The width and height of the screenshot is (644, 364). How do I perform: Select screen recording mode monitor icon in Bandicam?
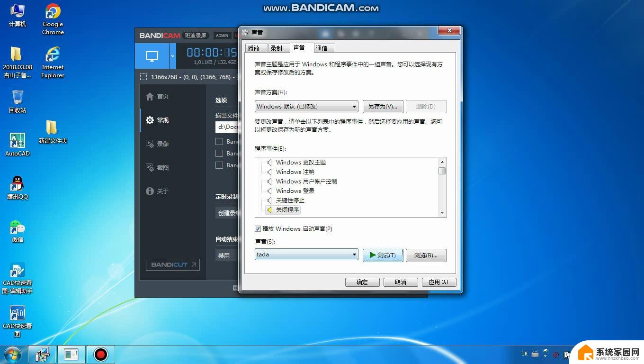click(x=152, y=56)
